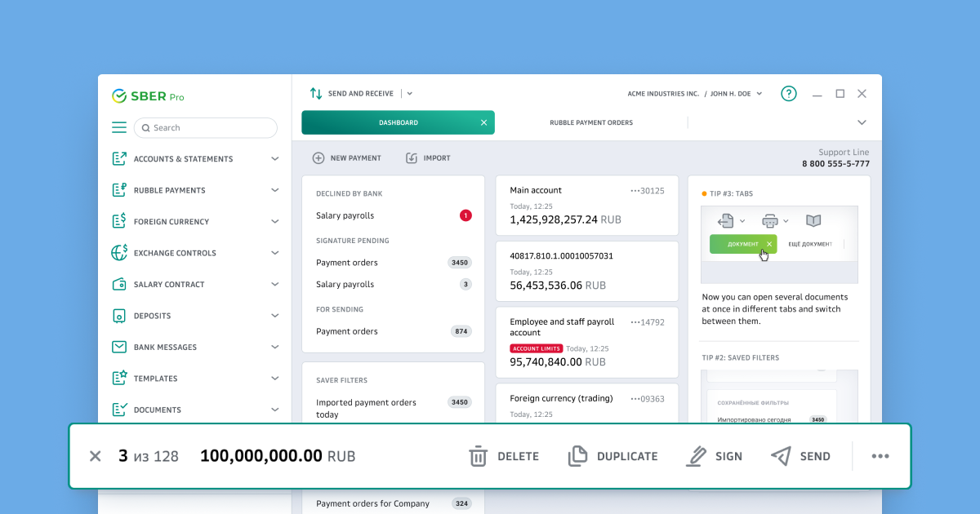Dismiss the selection bar with X
980x514 pixels.
96,456
